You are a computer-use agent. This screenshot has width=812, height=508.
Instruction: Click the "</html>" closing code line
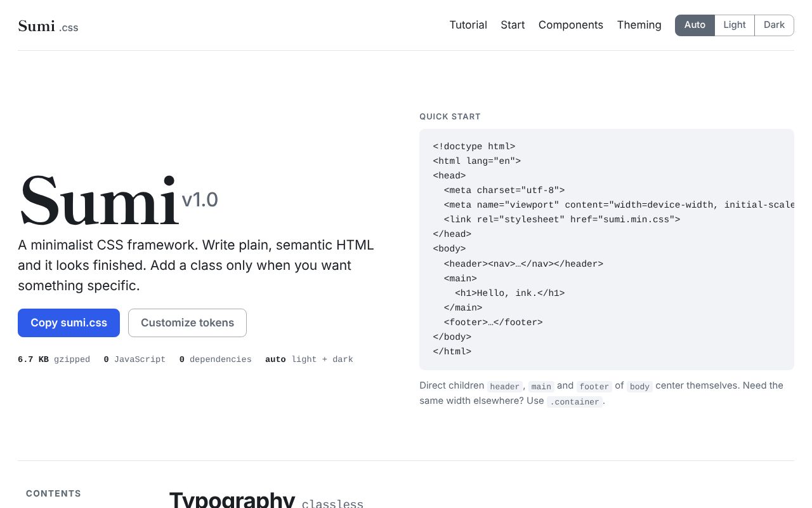click(x=452, y=351)
